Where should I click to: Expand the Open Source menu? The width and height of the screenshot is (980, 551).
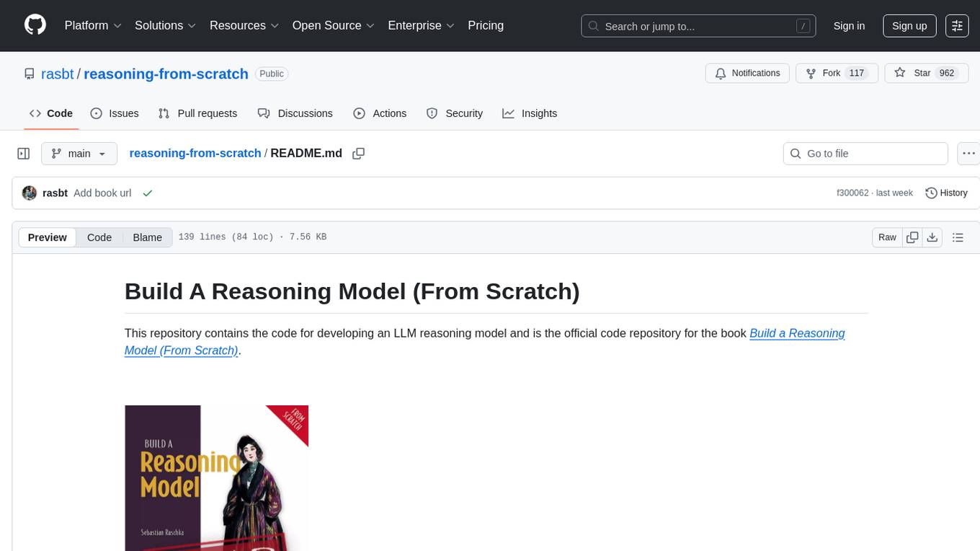coord(333,25)
